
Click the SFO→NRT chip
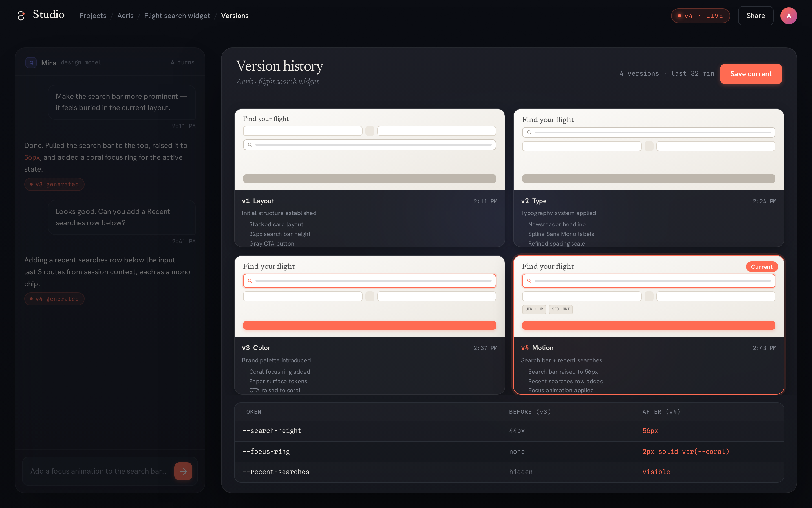click(561, 309)
